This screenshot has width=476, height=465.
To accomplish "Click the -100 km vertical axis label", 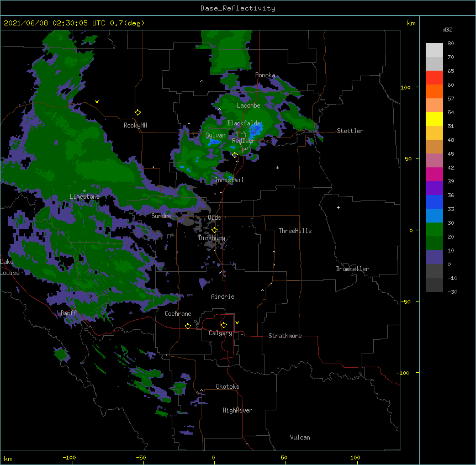I will [404, 373].
